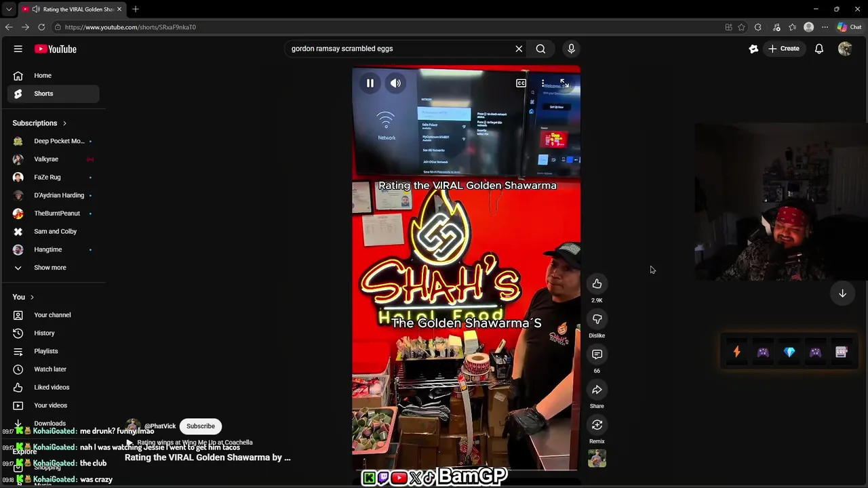This screenshot has width=868, height=488.
Task: Open Copilot Chat
Action: [x=850, y=27]
